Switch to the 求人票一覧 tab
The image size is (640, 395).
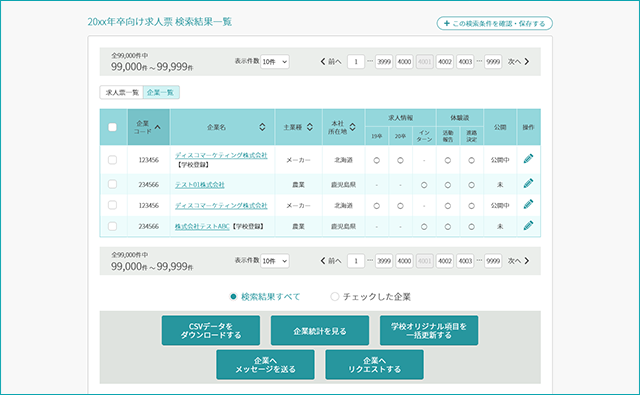[x=122, y=93]
